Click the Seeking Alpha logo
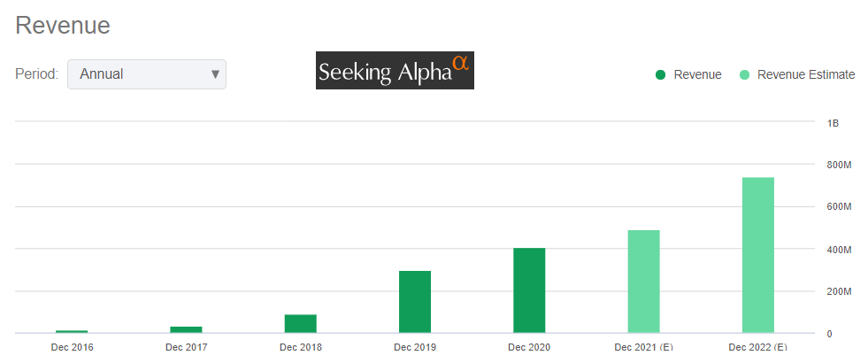The width and height of the screenshot is (868, 363). [x=395, y=71]
